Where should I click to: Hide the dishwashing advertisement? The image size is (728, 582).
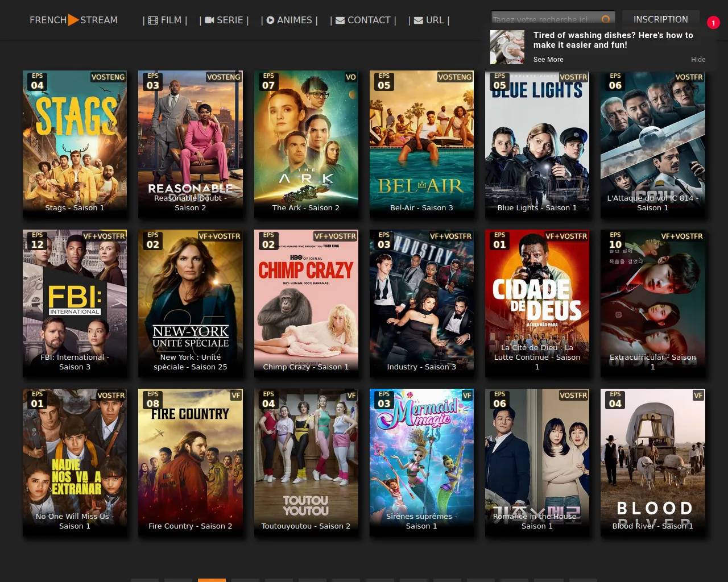[x=698, y=60]
